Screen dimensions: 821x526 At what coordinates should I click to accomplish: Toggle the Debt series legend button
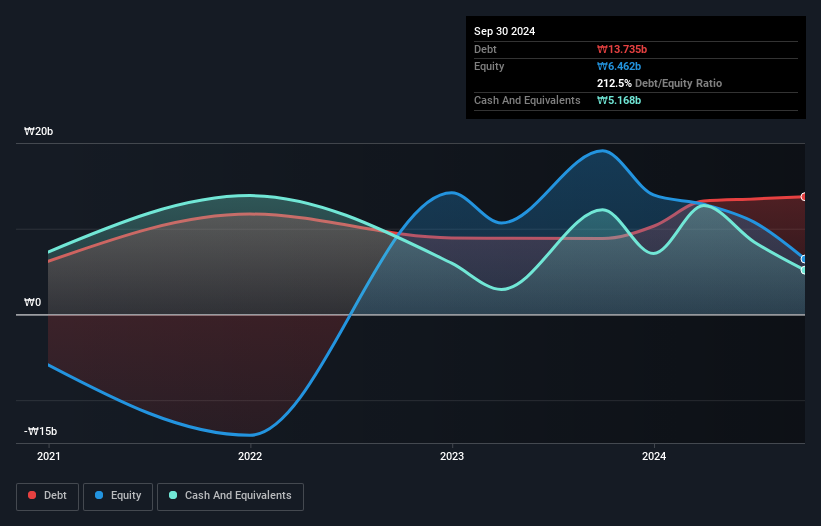[x=48, y=496]
